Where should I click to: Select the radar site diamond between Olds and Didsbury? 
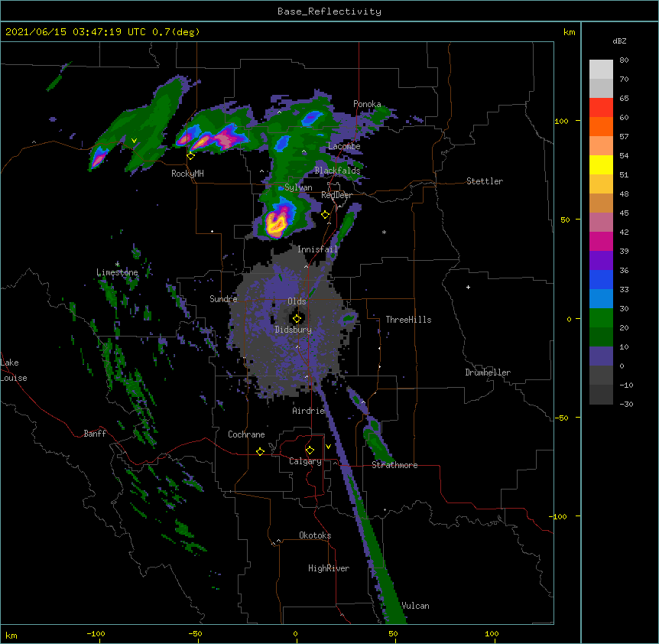(297, 319)
